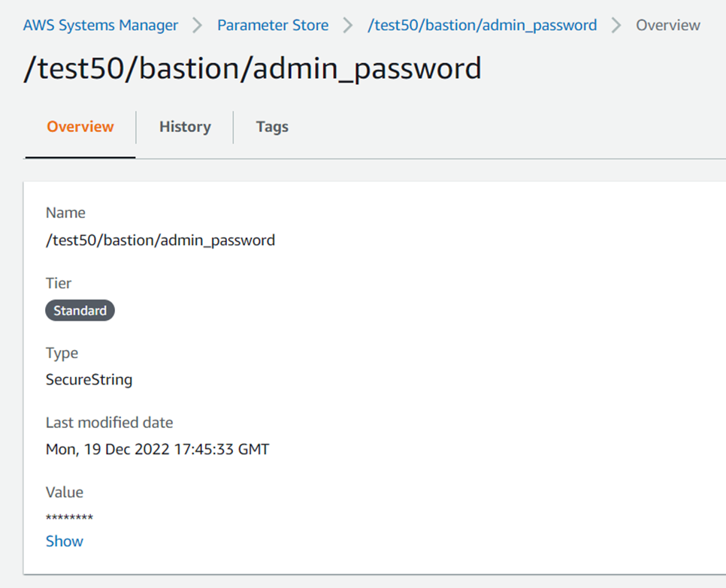The height and width of the screenshot is (588, 726).
Task: Click the chevron before the Overview breadcrumb
Action: point(616,26)
